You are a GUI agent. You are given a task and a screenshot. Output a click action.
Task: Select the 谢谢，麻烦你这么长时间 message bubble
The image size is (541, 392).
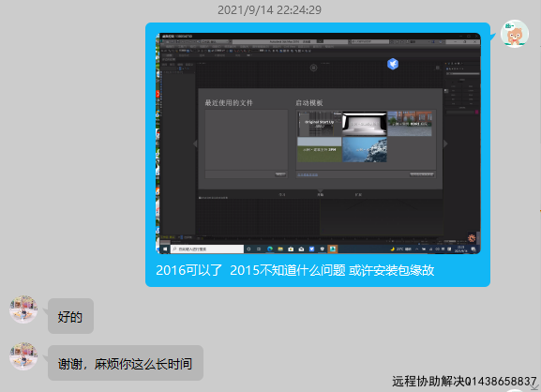(x=126, y=363)
